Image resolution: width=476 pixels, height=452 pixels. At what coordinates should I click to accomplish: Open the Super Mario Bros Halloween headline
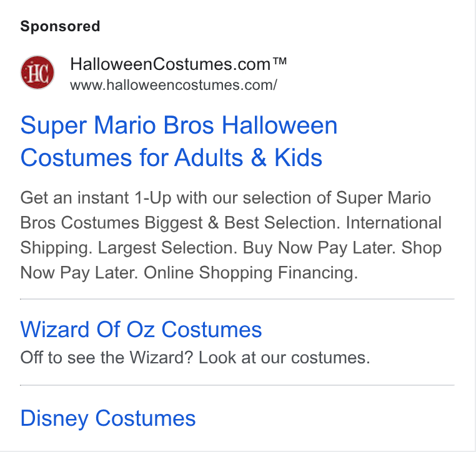coord(179,125)
